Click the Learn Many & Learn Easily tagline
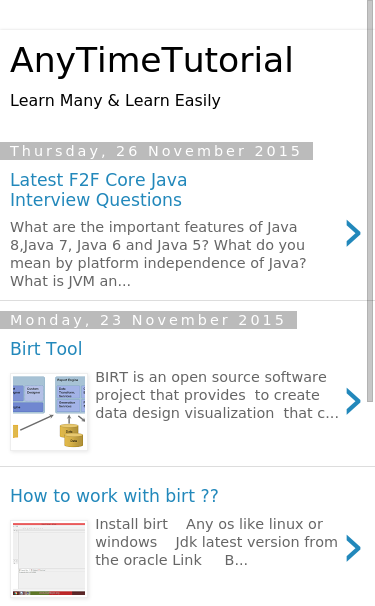 [x=115, y=100]
